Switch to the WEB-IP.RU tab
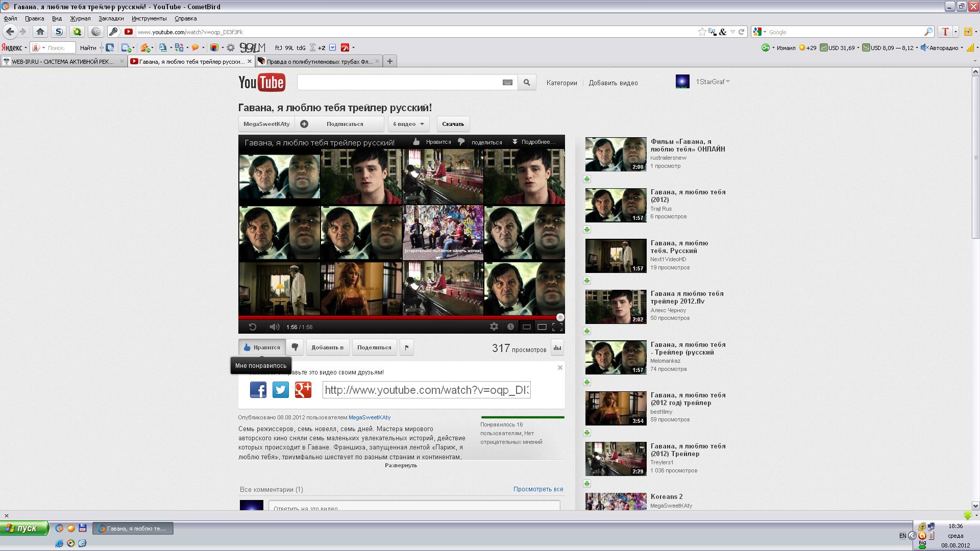 [x=62, y=61]
